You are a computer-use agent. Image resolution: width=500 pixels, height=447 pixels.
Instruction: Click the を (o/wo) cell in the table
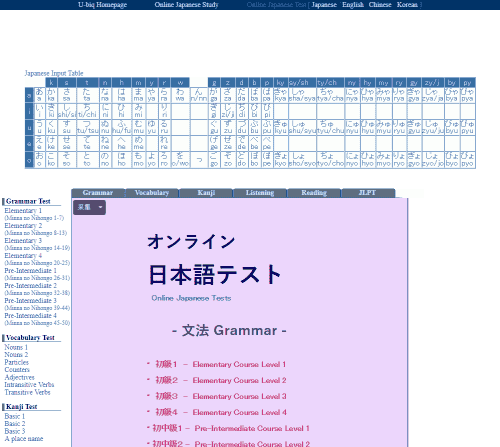(x=180, y=160)
